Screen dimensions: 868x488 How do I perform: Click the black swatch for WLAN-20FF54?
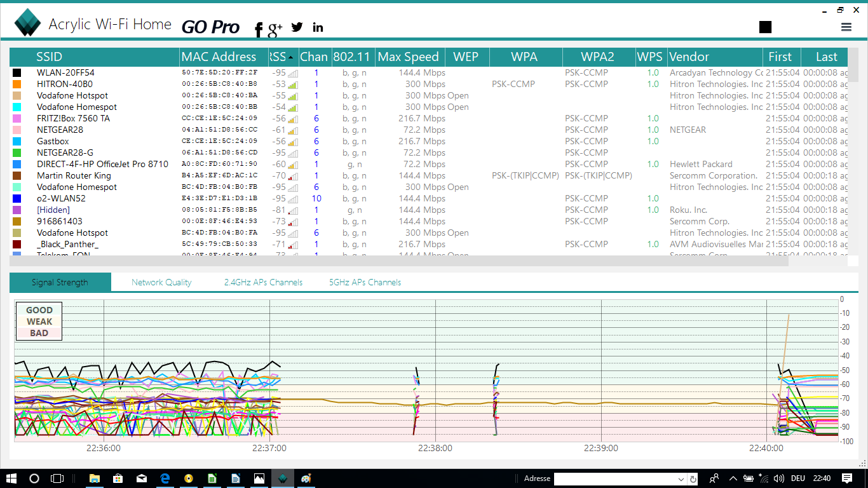pyautogui.click(x=17, y=73)
